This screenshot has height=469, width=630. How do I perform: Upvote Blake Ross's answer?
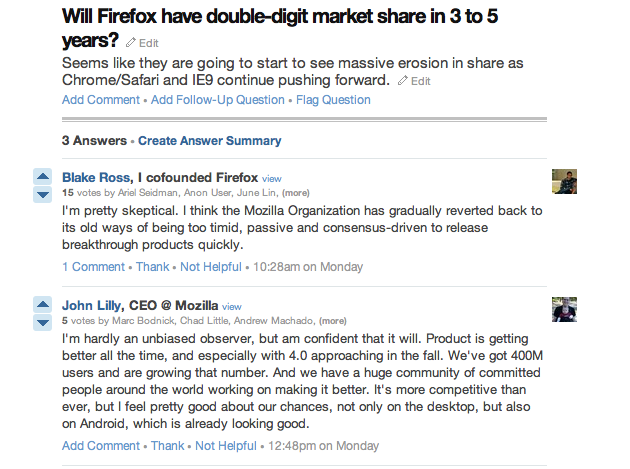click(43, 177)
